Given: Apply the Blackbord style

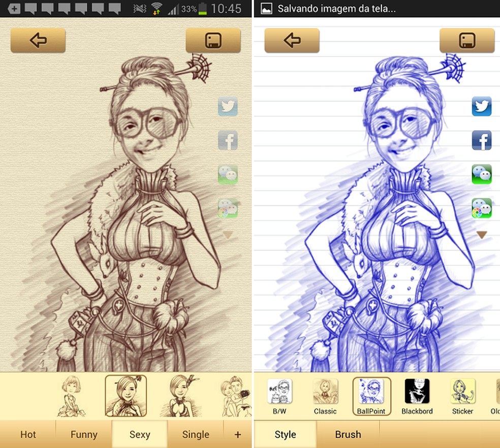Looking at the screenshot, I should 417,397.
